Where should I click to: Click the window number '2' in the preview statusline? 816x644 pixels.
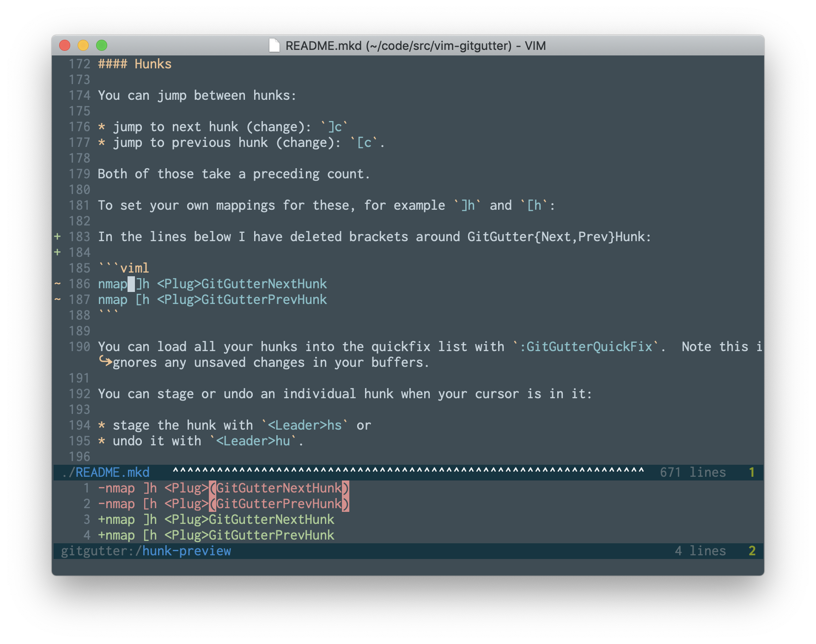pyautogui.click(x=752, y=550)
